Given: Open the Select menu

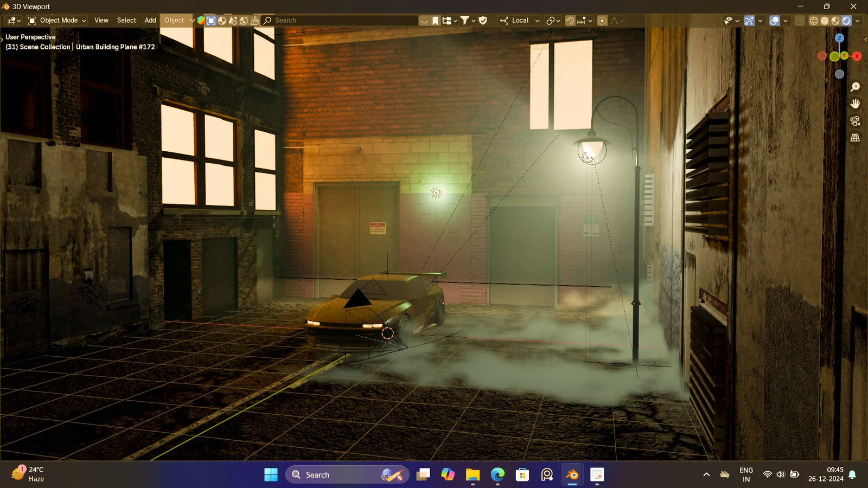Looking at the screenshot, I should coord(126,21).
